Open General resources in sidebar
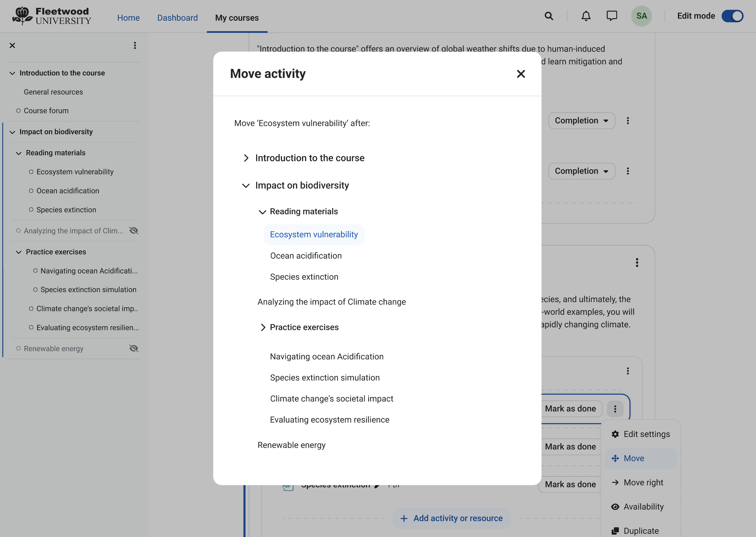 (x=53, y=92)
